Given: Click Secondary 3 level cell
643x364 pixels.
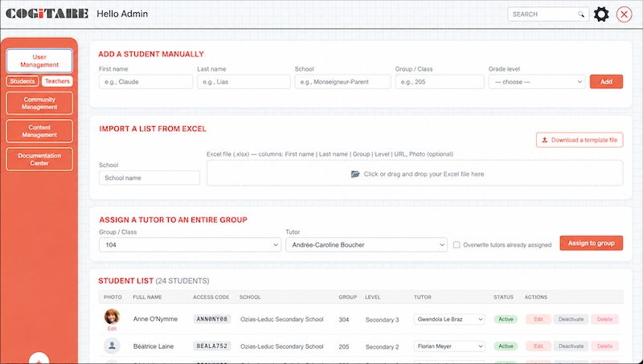Looking at the screenshot, I should pos(382,320).
